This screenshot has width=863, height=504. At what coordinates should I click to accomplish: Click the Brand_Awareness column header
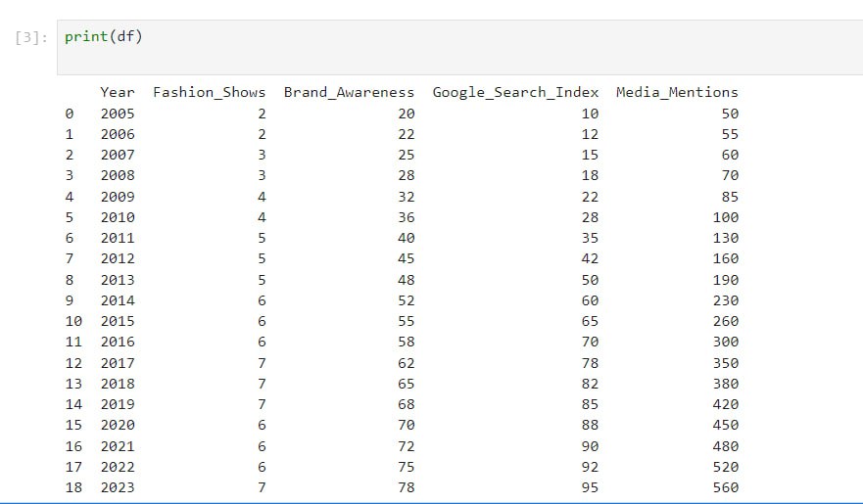click(349, 92)
